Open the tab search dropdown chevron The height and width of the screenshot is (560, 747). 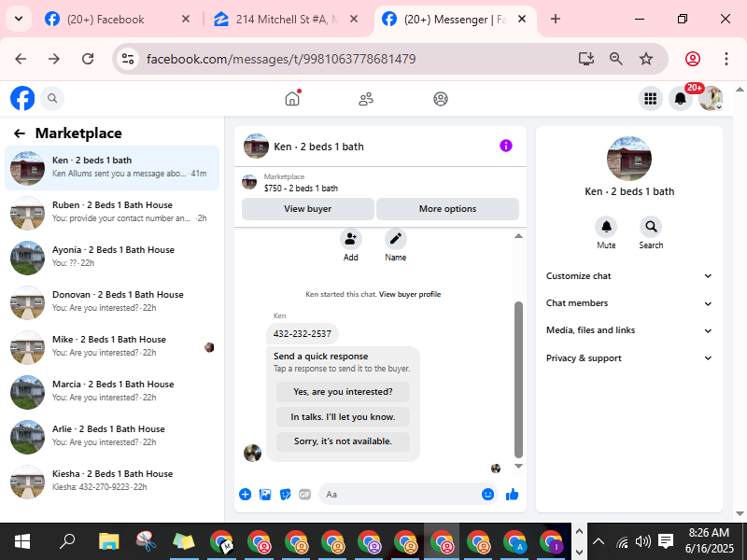pos(19,19)
